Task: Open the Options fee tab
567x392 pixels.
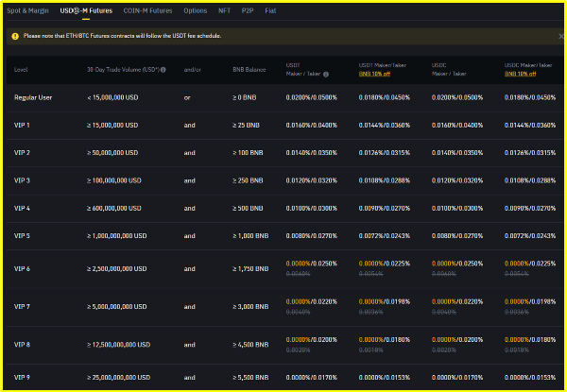Action: pyautogui.click(x=196, y=10)
